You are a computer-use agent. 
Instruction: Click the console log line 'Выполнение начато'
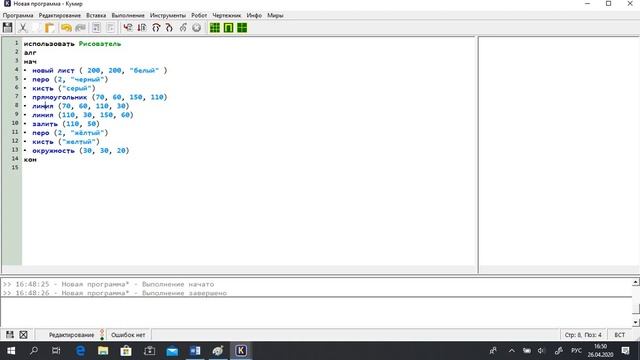pyautogui.click(x=109, y=284)
